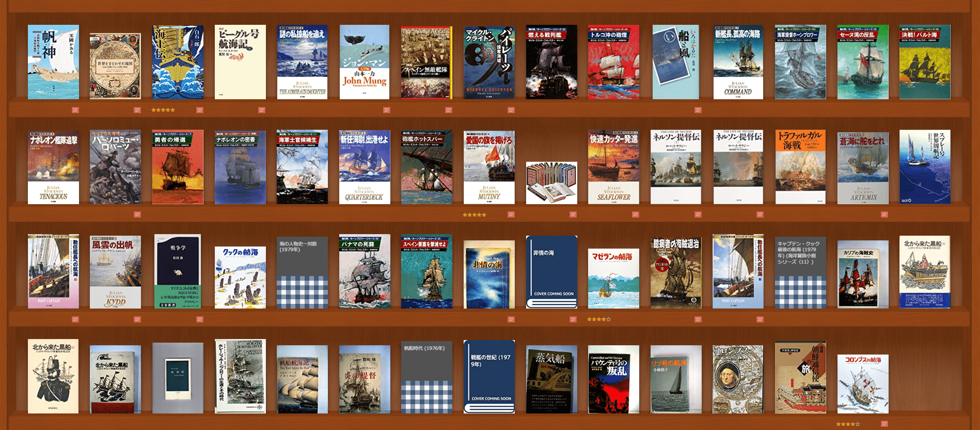
Task: Open 海軍提督ホーンブロワー book cover
Action: [800, 62]
